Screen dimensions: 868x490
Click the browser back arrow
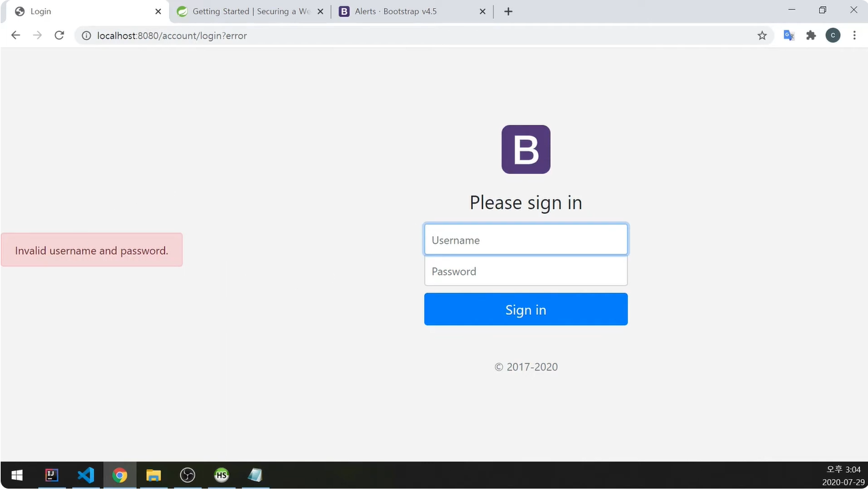click(x=16, y=35)
